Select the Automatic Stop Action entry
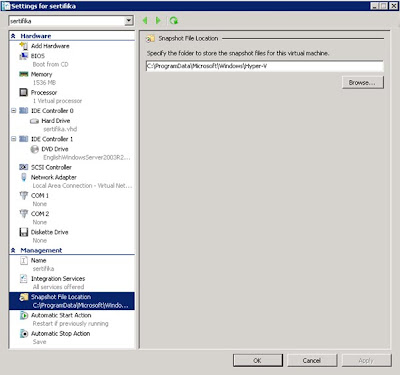 61,333
